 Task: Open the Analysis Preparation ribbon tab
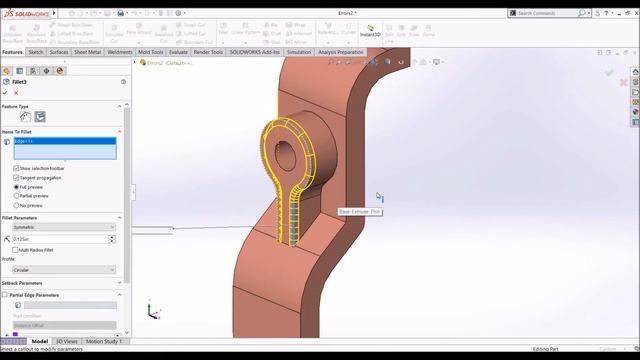tap(340, 52)
